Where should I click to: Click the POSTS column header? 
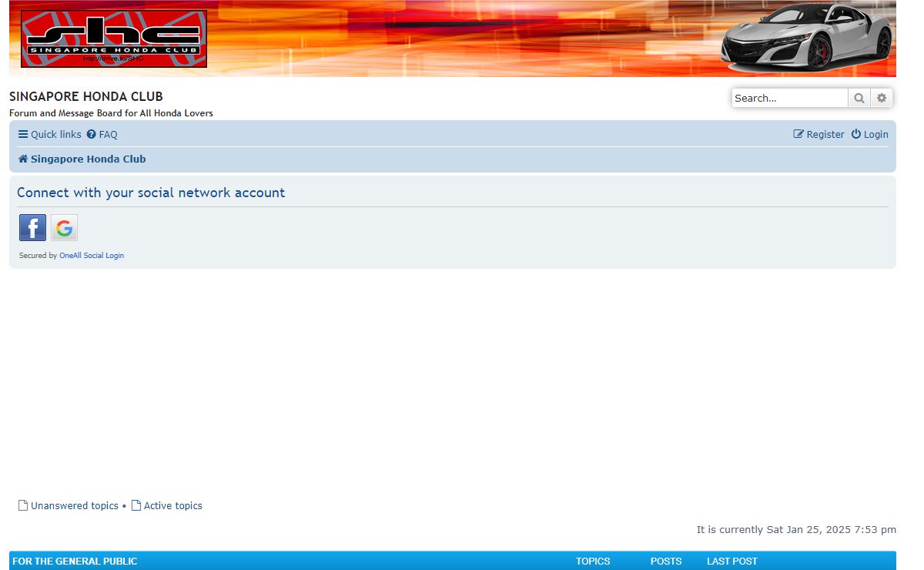tap(666, 562)
